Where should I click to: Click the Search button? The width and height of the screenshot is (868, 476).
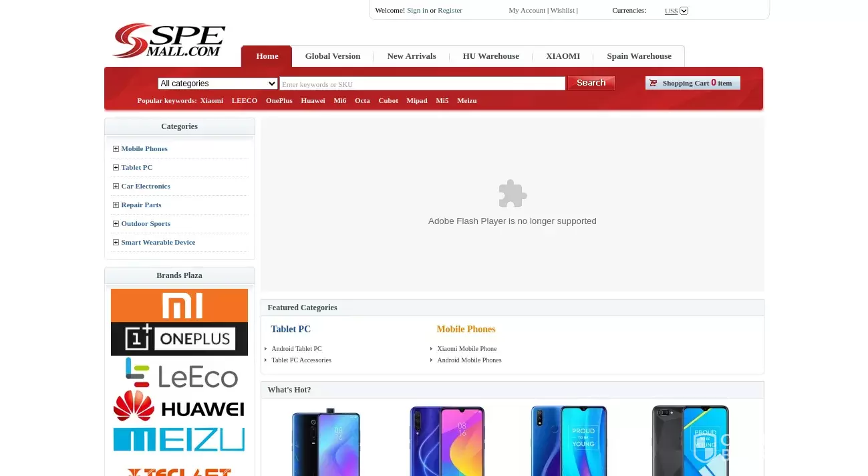click(591, 83)
